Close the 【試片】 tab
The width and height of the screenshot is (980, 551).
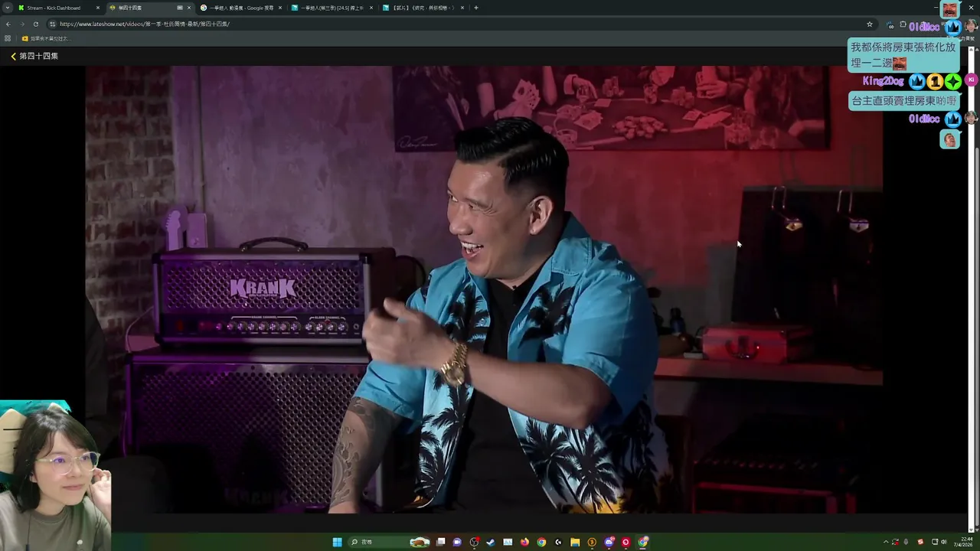click(462, 8)
